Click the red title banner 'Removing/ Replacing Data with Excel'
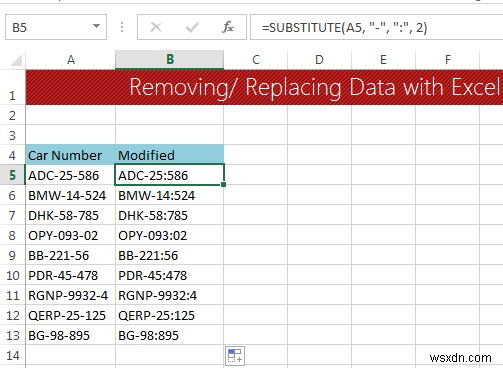503x368 pixels. (x=264, y=87)
